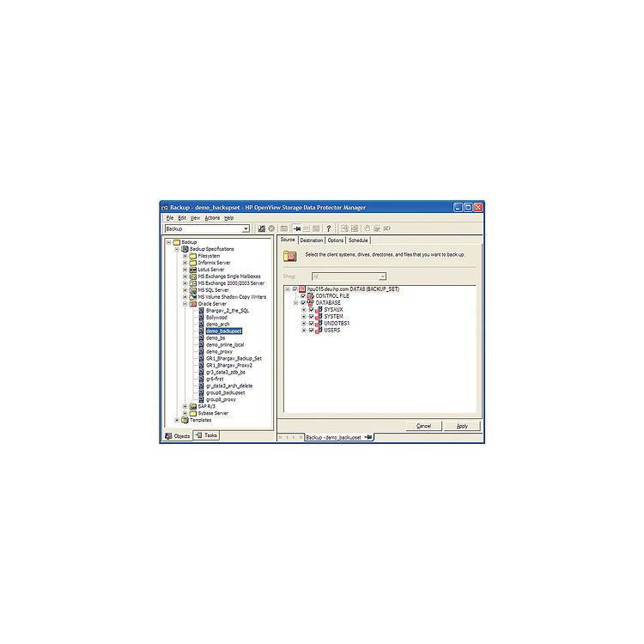644x644 pixels.
Task: Select gr_data3_arch_delete in the tree
Action: (229, 386)
